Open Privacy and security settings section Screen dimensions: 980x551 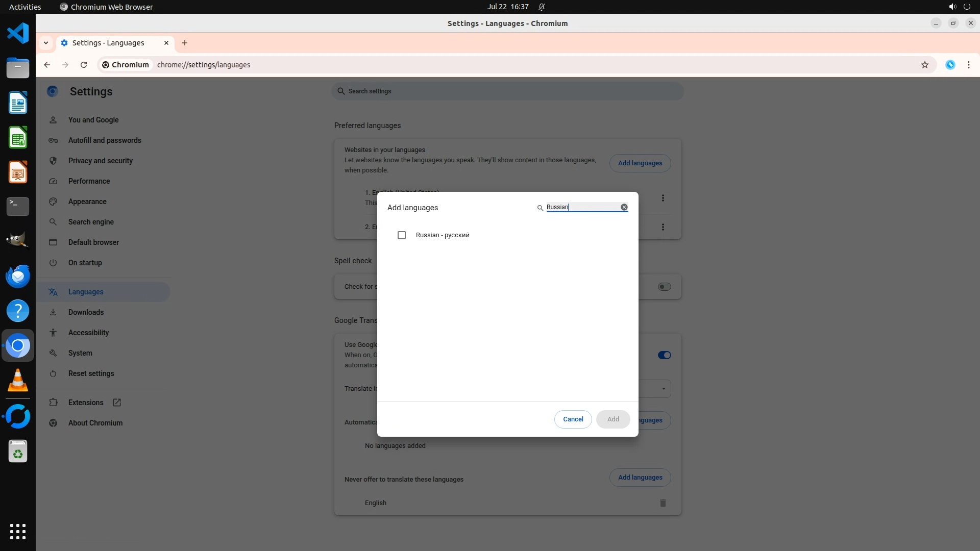pyautogui.click(x=100, y=161)
